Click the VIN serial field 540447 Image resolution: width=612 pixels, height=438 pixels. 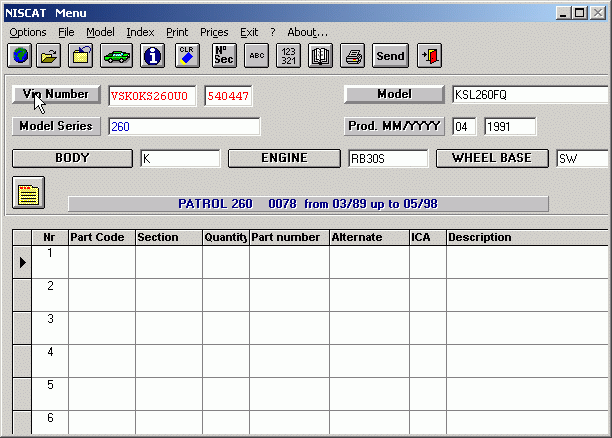(x=228, y=96)
